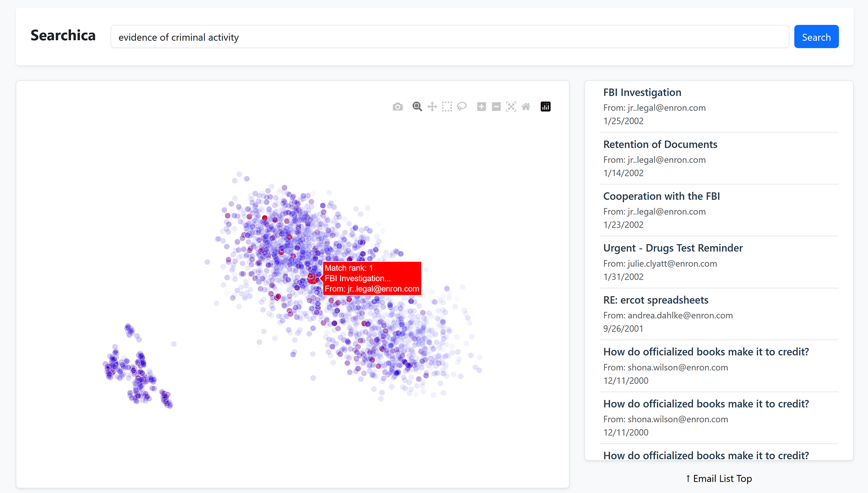
Task: Activate the Box Select tool
Action: (447, 107)
